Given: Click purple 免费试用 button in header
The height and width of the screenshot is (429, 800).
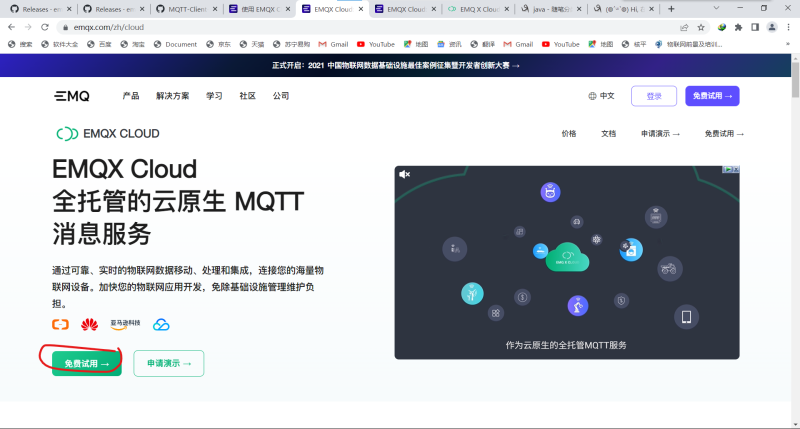Looking at the screenshot, I should coord(712,96).
